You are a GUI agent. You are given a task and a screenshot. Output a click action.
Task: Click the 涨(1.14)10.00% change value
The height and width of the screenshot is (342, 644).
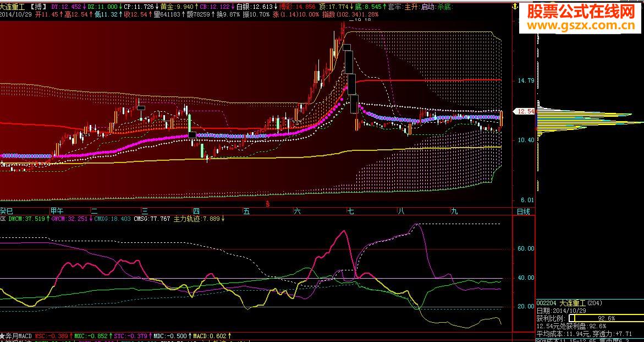tap(296, 14)
